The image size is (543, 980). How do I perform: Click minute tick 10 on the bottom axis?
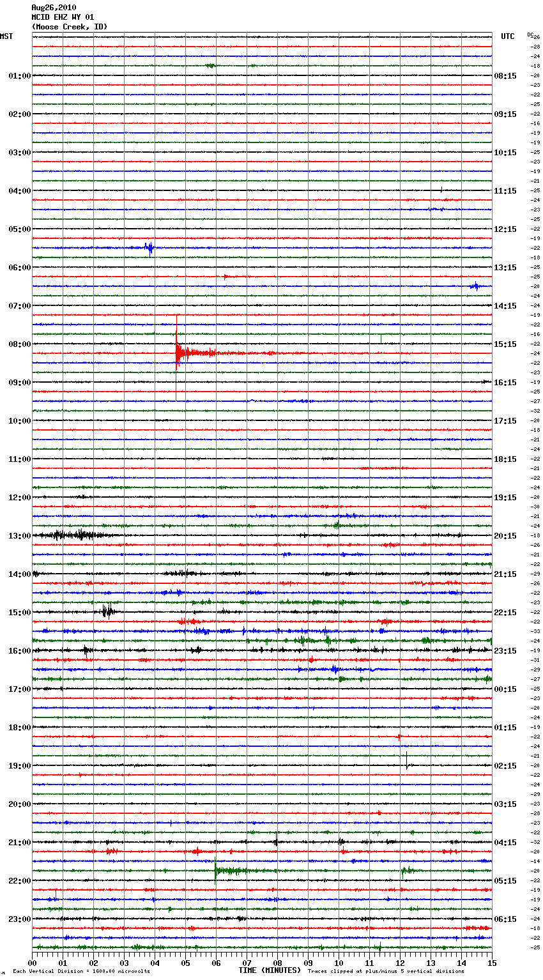tap(339, 963)
